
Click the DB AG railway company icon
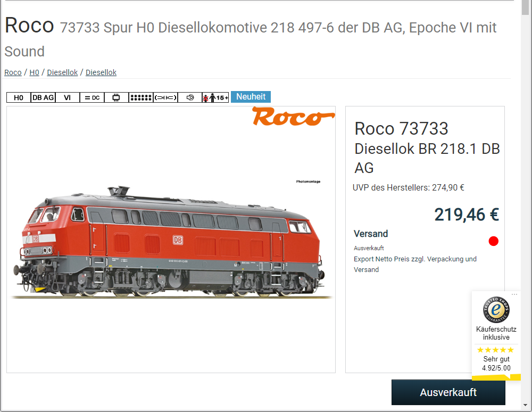43,98
